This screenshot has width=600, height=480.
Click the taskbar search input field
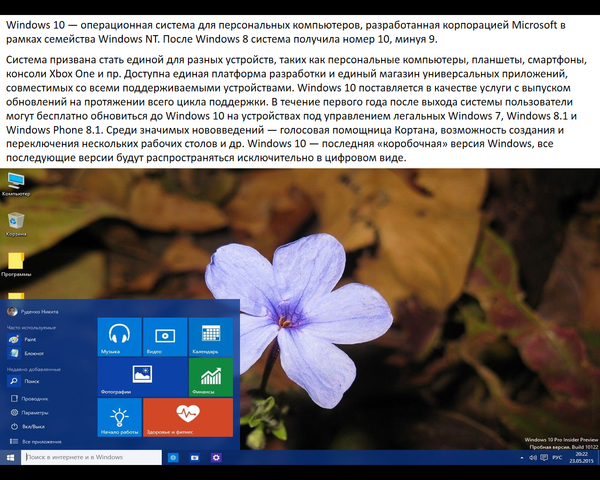91,457
